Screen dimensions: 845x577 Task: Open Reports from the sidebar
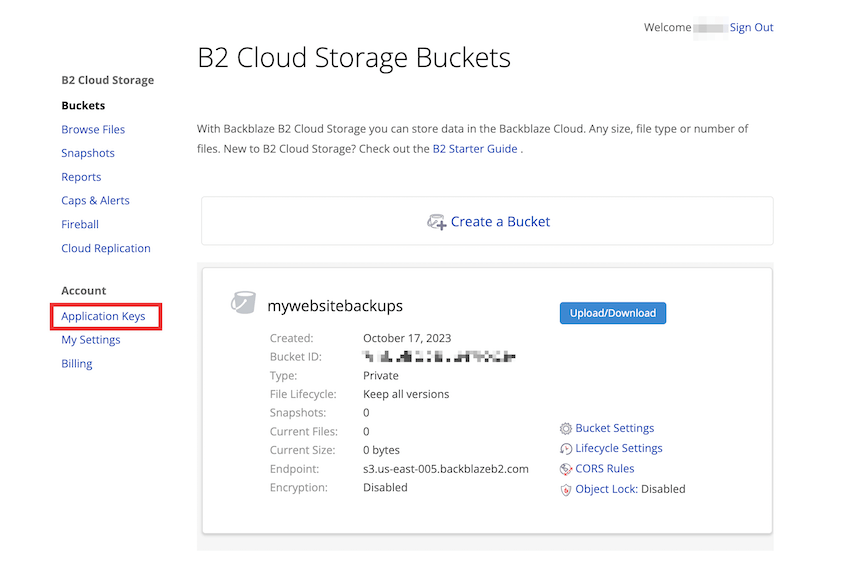pyautogui.click(x=81, y=177)
